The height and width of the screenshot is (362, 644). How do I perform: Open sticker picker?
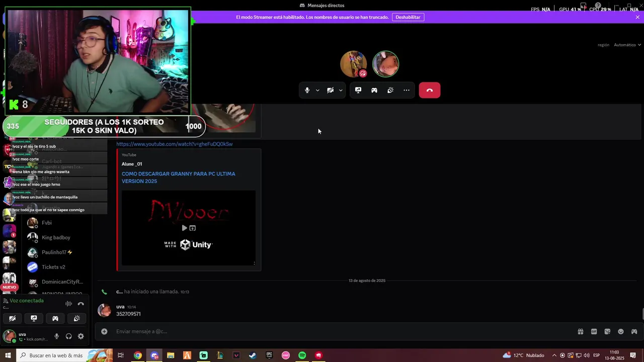tap(607, 331)
